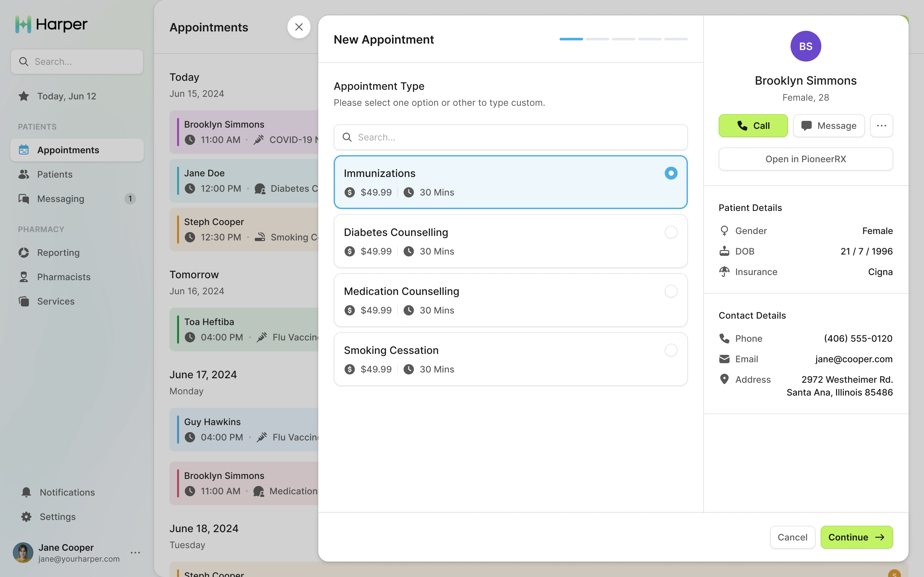Click the Messaging chat icon

coord(24,199)
